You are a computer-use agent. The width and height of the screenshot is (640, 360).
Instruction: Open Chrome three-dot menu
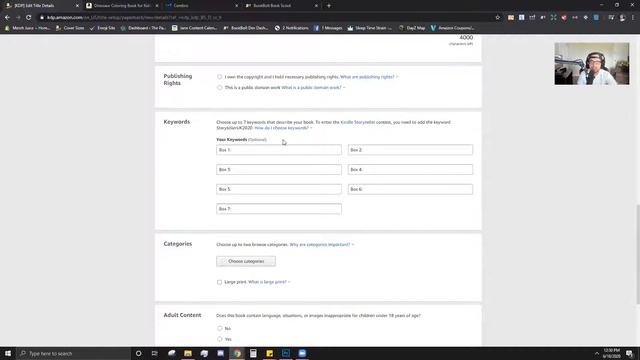point(633,18)
